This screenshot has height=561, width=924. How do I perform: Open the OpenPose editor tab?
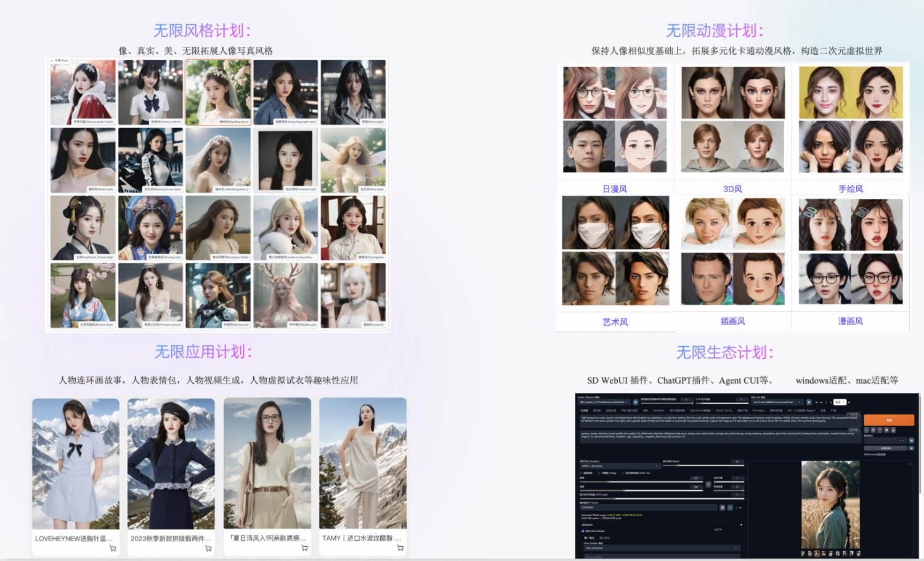(x=700, y=411)
